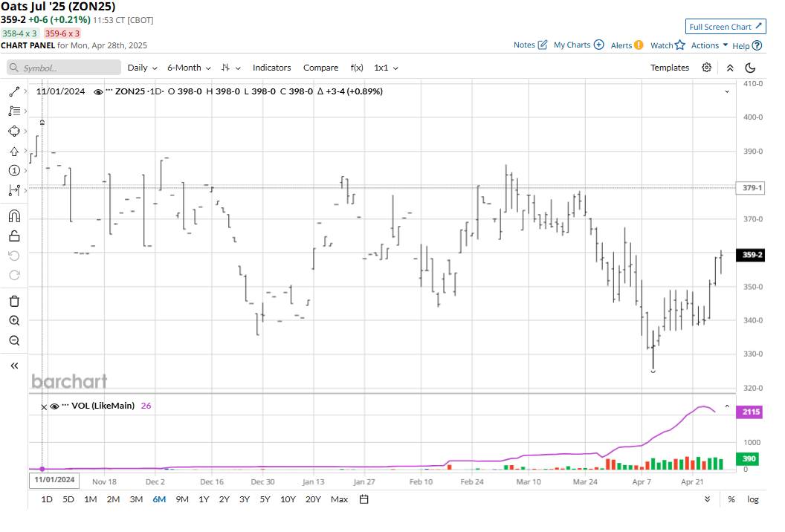The width and height of the screenshot is (785, 532).
Task: Select the arrow marker tool
Action: tap(14, 151)
